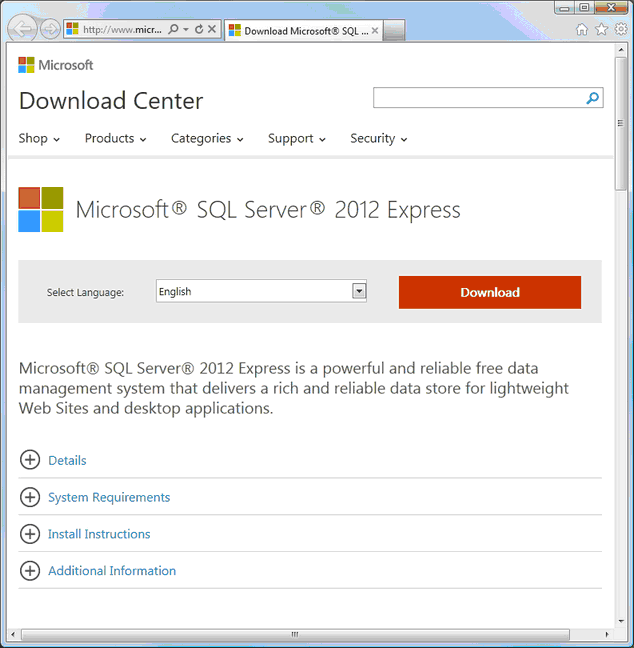Expand the System Requirements section
This screenshot has height=648, width=634.
click(x=109, y=497)
